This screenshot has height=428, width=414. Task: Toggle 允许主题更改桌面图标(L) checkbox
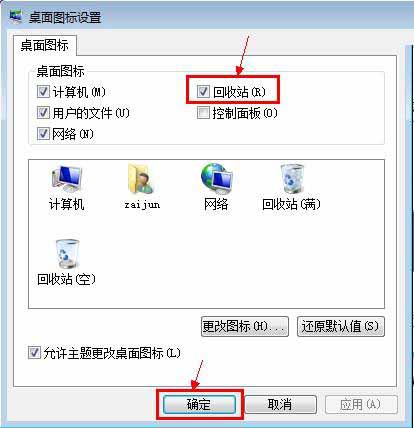click(x=34, y=353)
